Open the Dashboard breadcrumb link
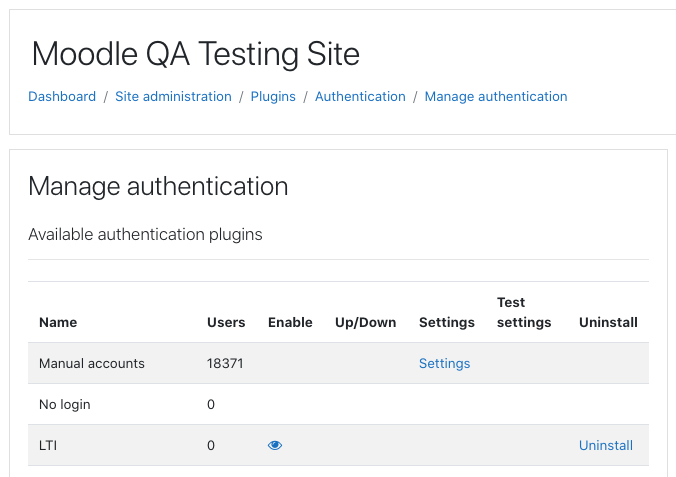This screenshot has height=477, width=676. coord(62,96)
